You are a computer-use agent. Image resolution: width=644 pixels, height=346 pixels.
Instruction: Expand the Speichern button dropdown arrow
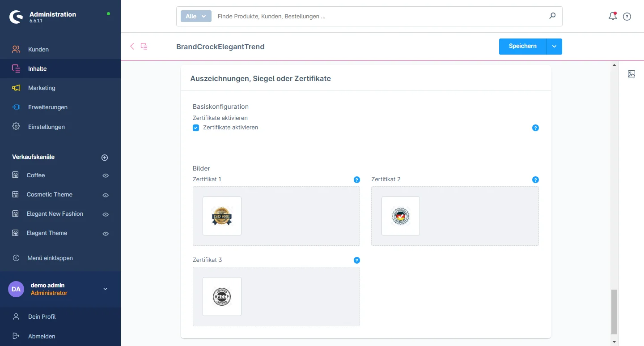(554, 47)
